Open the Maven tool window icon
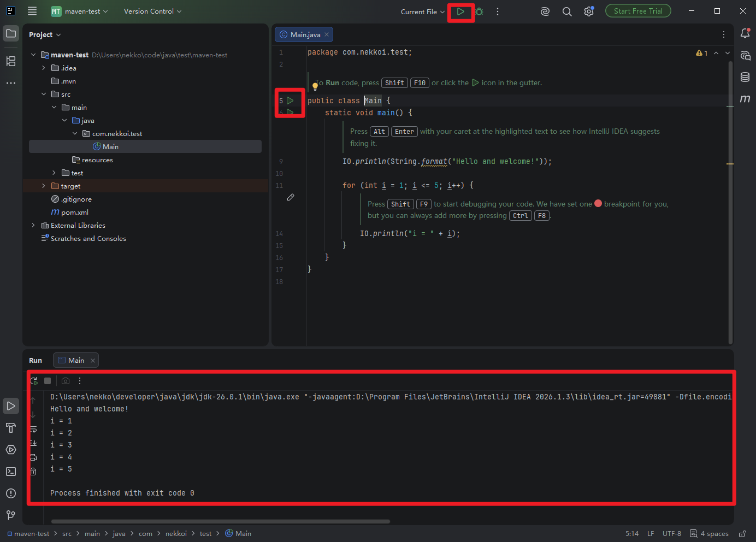756x542 pixels. (745, 99)
